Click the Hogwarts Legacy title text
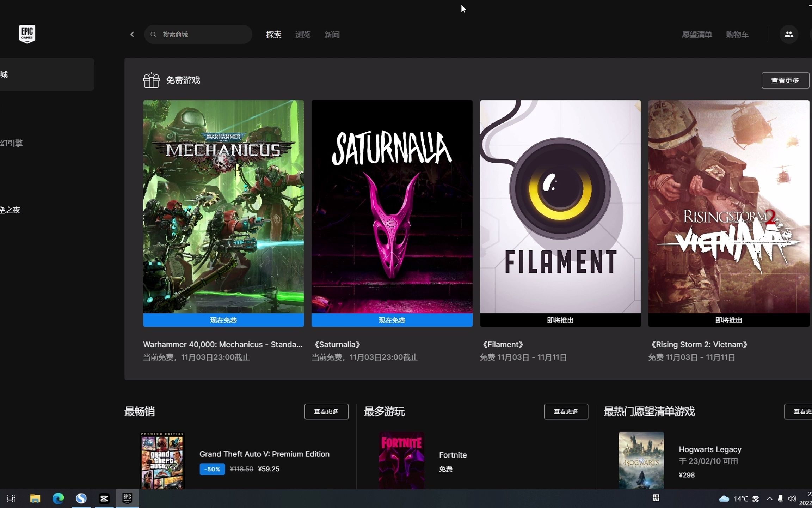 [710, 449]
